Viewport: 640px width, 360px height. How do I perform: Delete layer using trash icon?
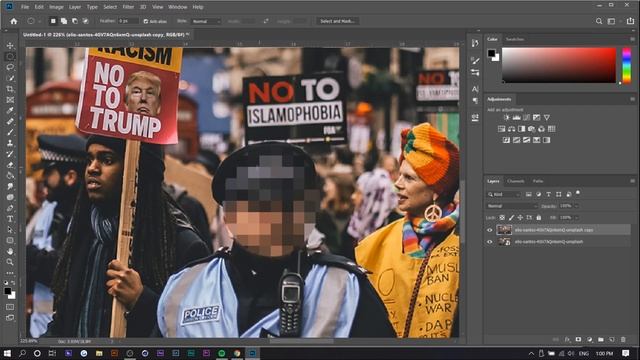[x=623, y=339]
